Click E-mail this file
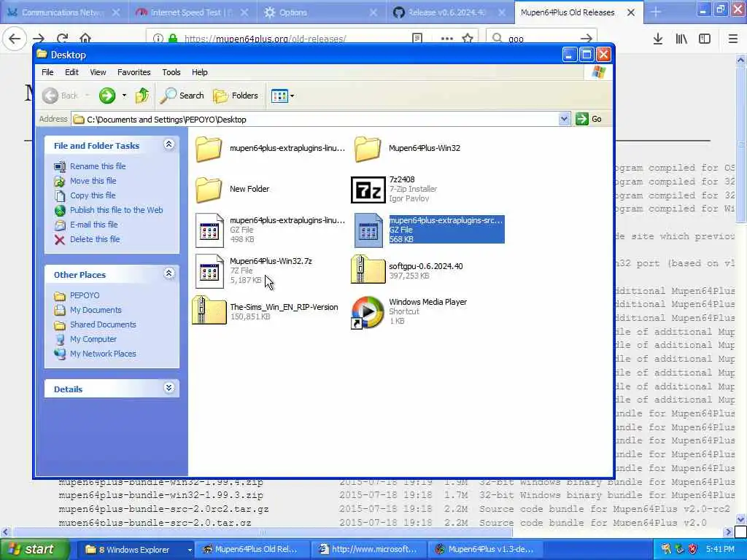This screenshot has width=747, height=560. 94,225
